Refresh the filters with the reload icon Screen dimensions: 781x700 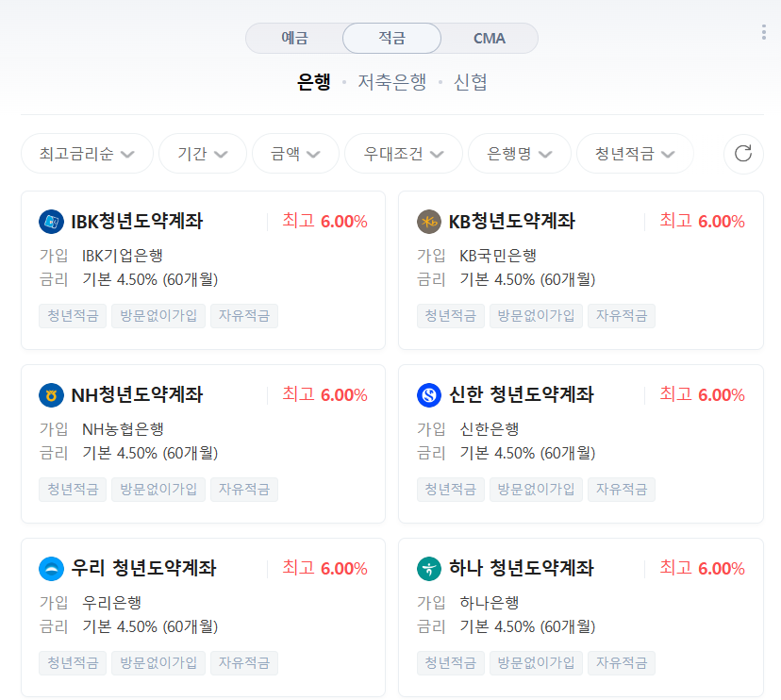(743, 154)
